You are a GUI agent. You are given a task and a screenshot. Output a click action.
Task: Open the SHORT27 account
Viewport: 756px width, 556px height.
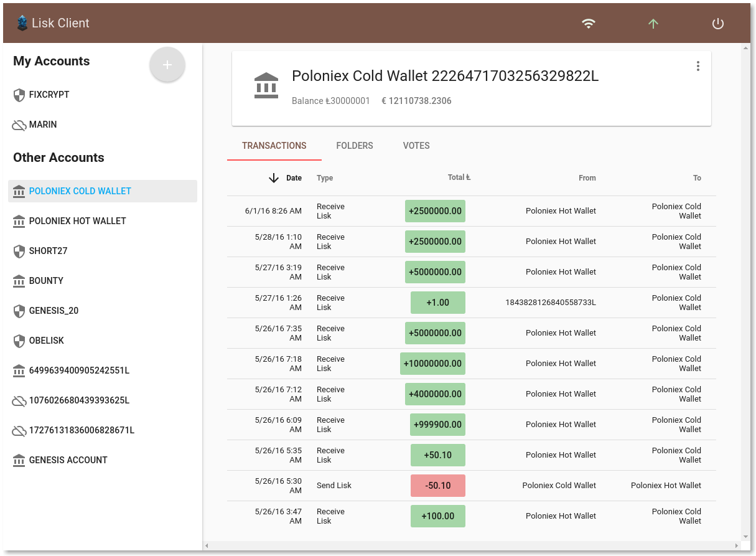pos(103,251)
